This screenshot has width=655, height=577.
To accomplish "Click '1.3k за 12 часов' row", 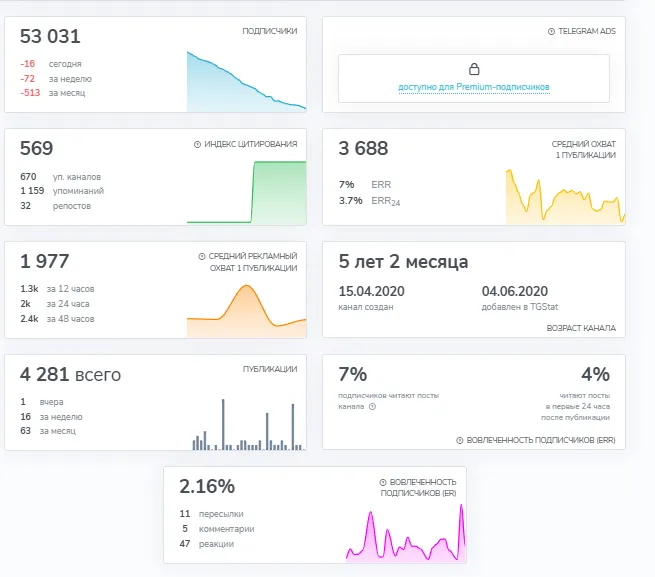I will pyautogui.click(x=57, y=289).
